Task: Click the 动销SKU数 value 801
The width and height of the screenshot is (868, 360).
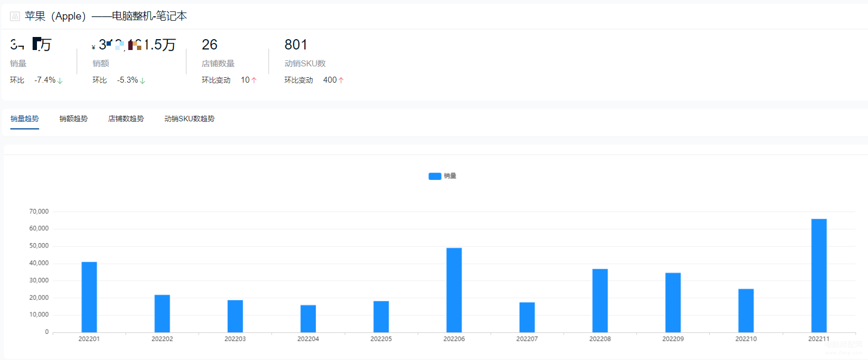Action: click(296, 45)
